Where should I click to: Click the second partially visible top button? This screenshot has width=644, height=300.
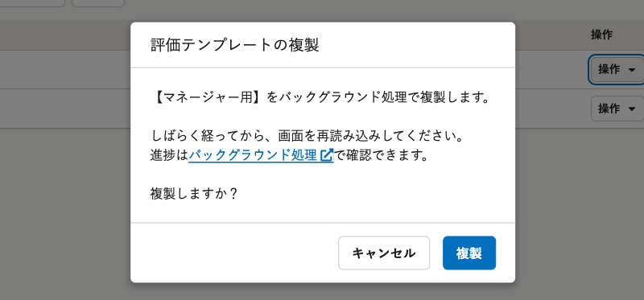click(98, 3)
